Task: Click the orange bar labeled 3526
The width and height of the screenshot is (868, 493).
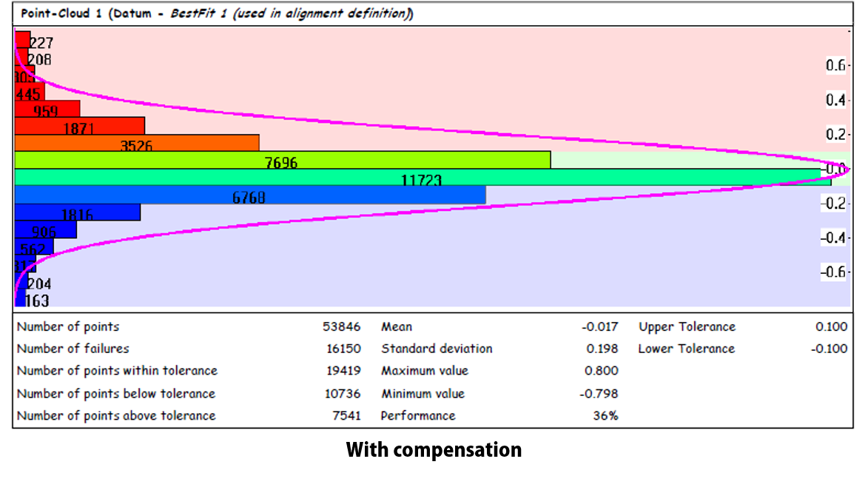Action: coord(137,143)
